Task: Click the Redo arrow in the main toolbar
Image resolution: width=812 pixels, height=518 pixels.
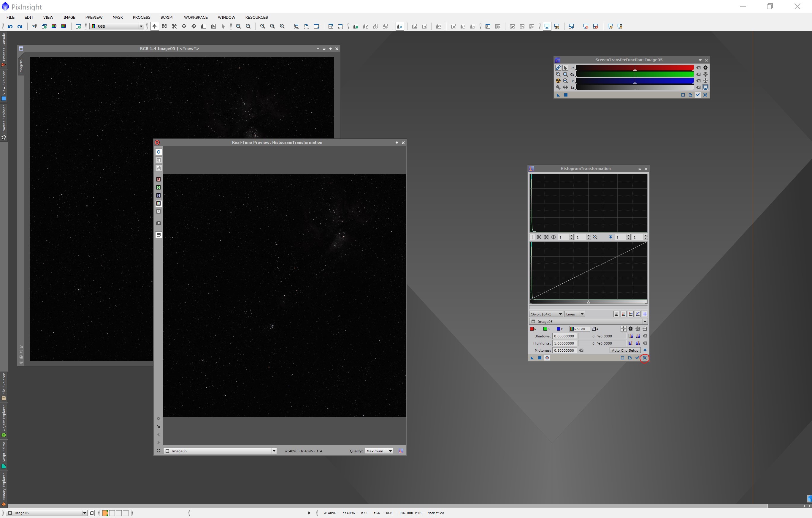Action: (20, 26)
